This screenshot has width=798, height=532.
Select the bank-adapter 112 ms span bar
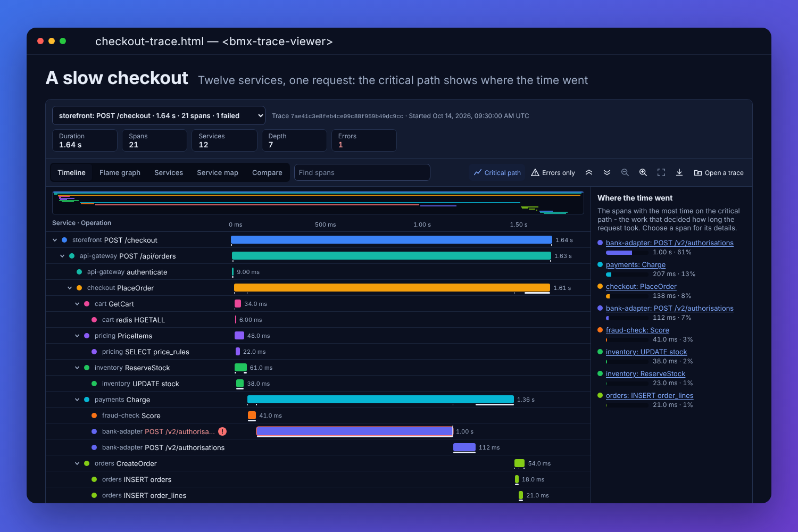coord(464,447)
